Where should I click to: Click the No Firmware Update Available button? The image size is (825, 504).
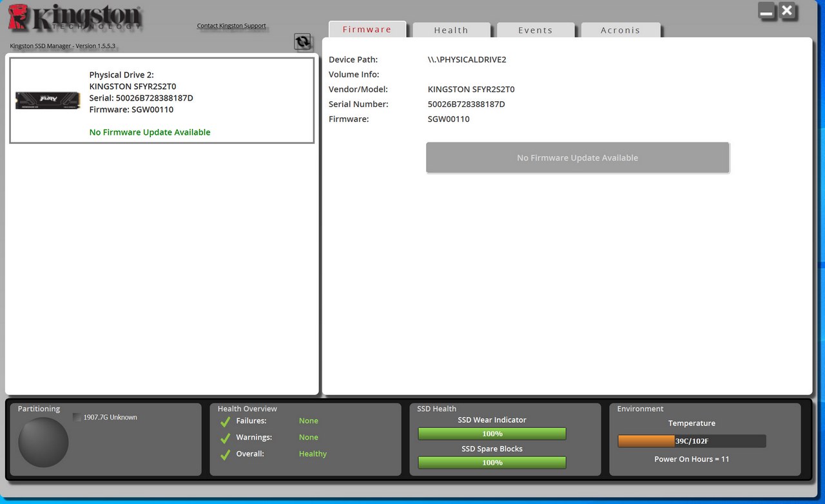point(577,158)
